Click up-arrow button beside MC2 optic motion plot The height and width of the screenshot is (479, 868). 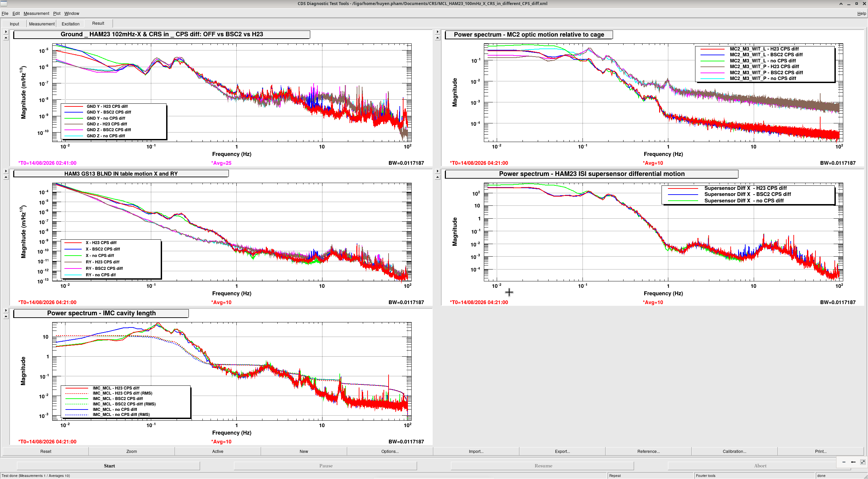[437, 38]
